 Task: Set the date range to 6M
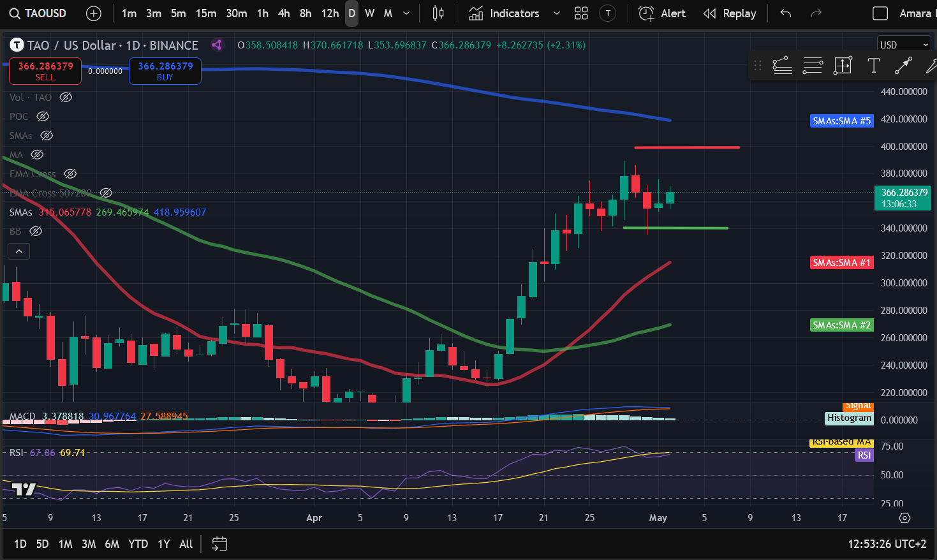[112, 544]
